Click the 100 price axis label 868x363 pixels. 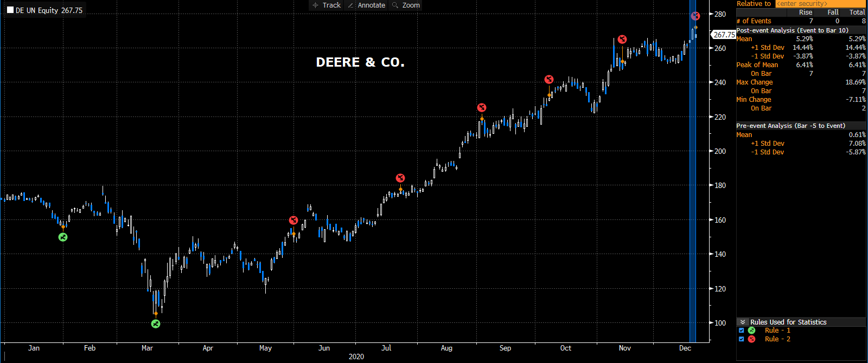[720, 323]
